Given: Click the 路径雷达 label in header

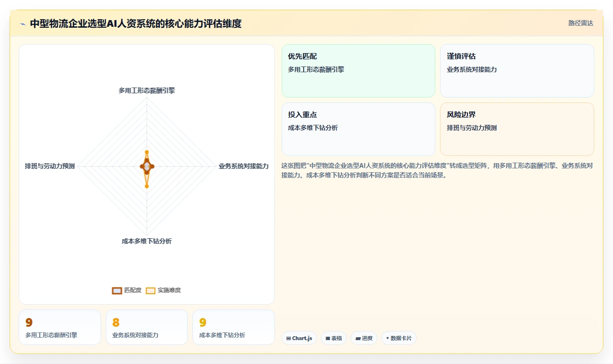Looking at the screenshot, I should (580, 23).
